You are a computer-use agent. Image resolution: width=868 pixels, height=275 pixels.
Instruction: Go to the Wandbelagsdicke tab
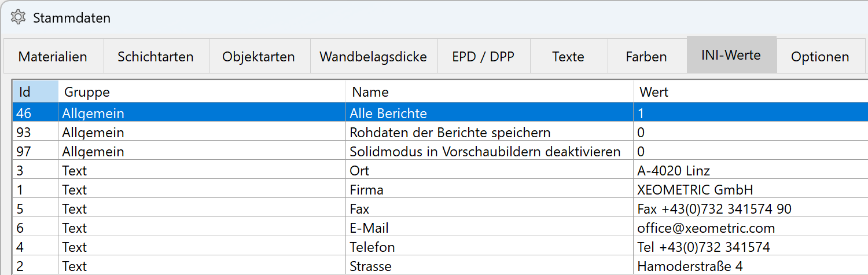[374, 56]
